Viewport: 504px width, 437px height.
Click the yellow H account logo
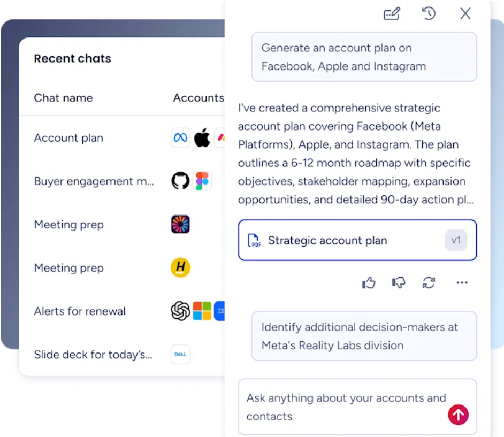click(x=180, y=267)
